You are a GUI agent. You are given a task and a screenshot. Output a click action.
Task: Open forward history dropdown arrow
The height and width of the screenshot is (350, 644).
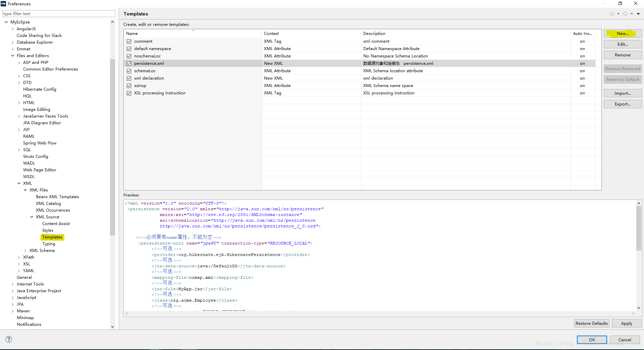tap(632, 14)
